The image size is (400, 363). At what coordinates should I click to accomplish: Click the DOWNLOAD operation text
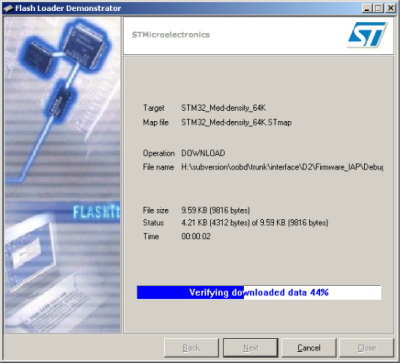pyautogui.click(x=203, y=153)
